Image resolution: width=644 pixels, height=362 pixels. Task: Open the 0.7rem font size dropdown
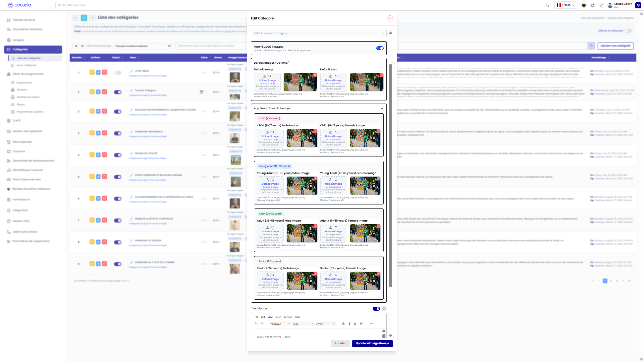click(325, 324)
